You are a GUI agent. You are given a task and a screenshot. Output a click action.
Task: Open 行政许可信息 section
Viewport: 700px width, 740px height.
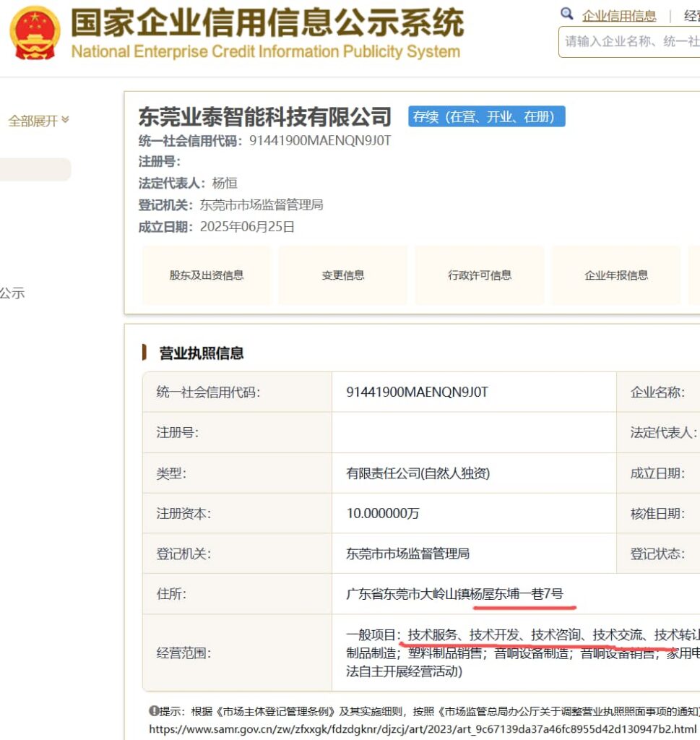[x=480, y=275]
